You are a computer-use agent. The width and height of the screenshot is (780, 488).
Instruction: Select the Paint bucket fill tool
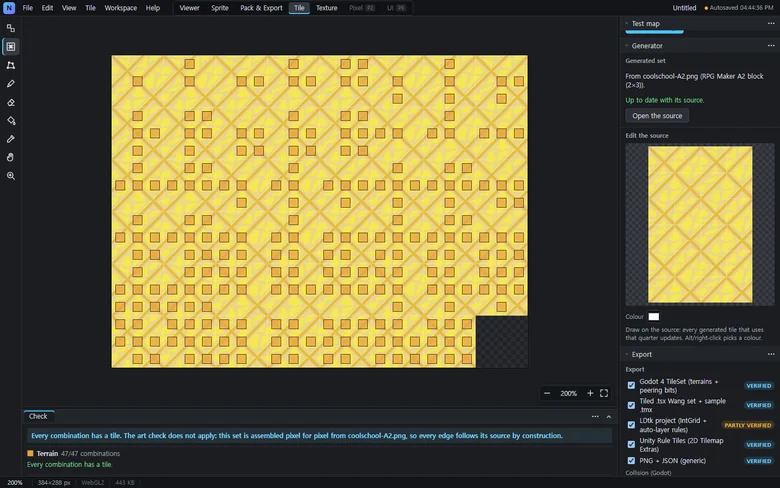click(x=10, y=121)
